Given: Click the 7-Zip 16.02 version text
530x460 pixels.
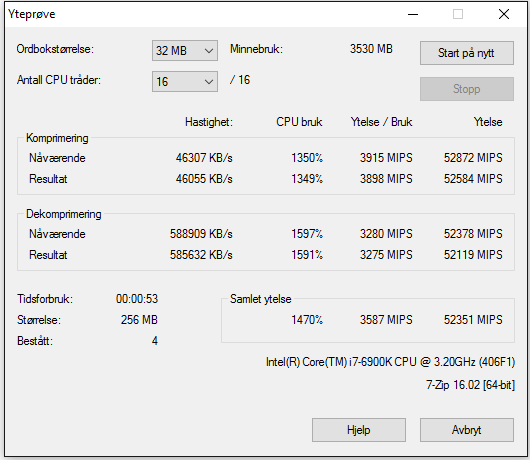Looking at the screenshot, I should point(470,385).
